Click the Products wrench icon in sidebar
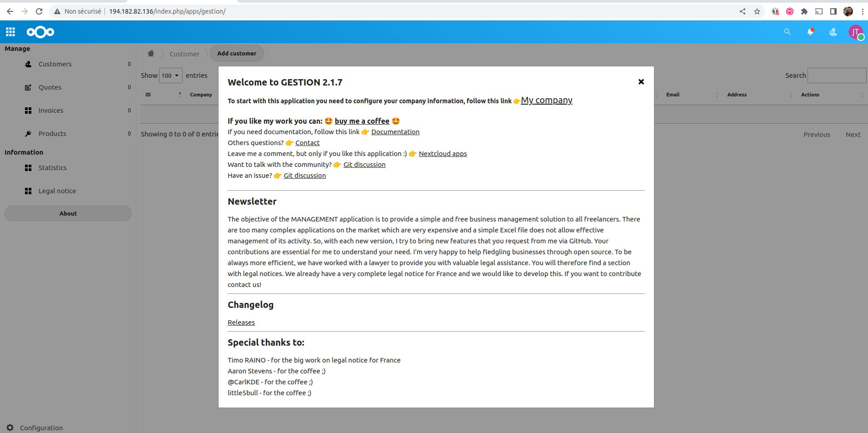868x433 pixels. point(28,134)
